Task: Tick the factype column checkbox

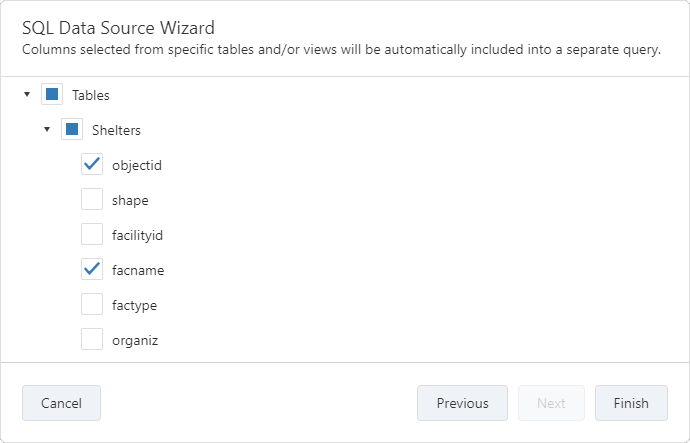Action: [x=92, y=305]
